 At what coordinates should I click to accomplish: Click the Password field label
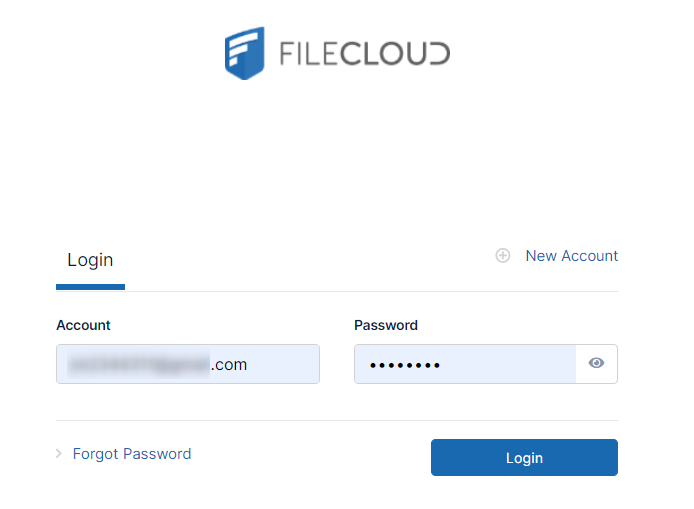click(386, 325)
